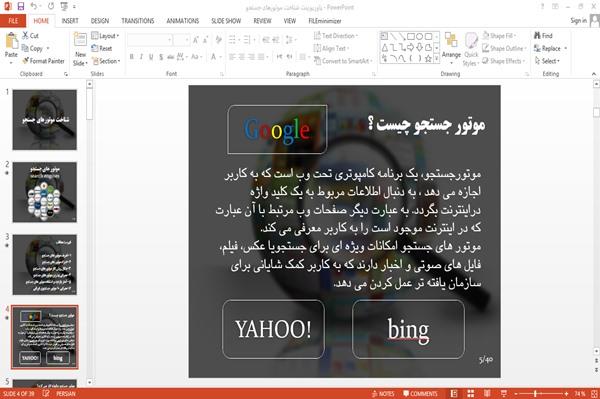Expand the shapes gallery More arrow
The width and height of the screenshot is (600, 399).
pos(436,59)
